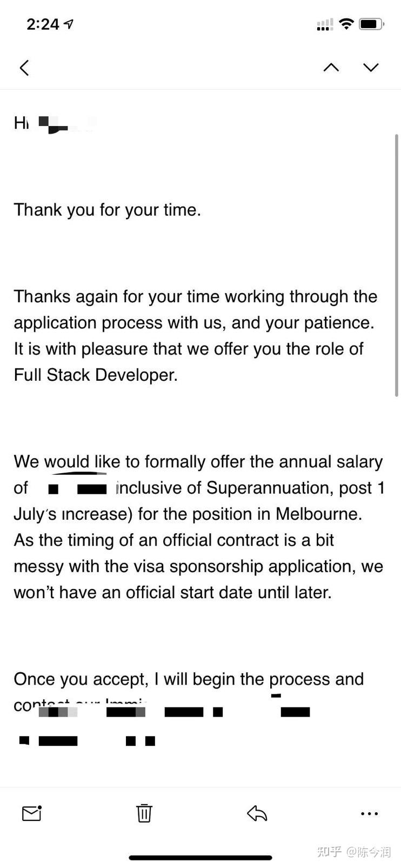Tap the "visa sponsorship application" sentence
401x868 pixels.
click(x=198, y=566)
